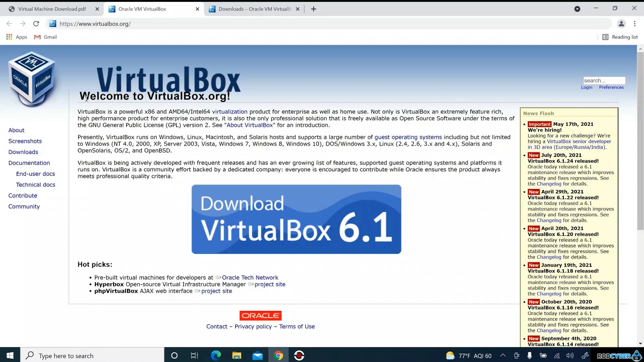Open Chrome's three-dot customize menu
The width and height of the screenshot is (644, 362).
[x=635, y=23]
